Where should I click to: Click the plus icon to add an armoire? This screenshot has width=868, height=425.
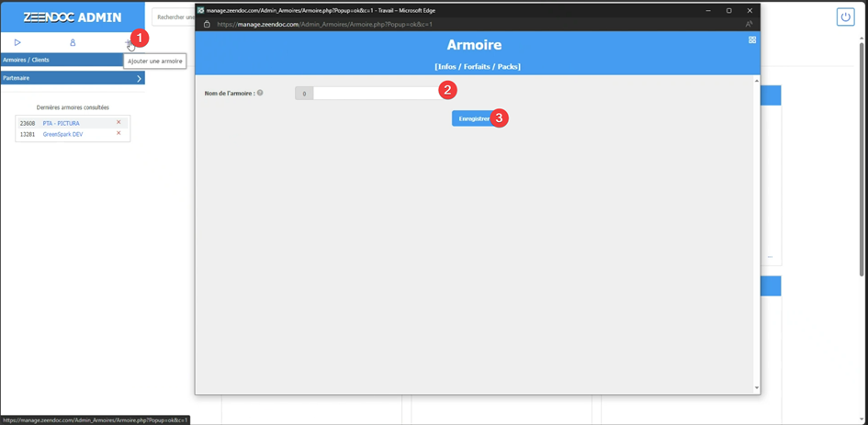[x=128, y=42]
